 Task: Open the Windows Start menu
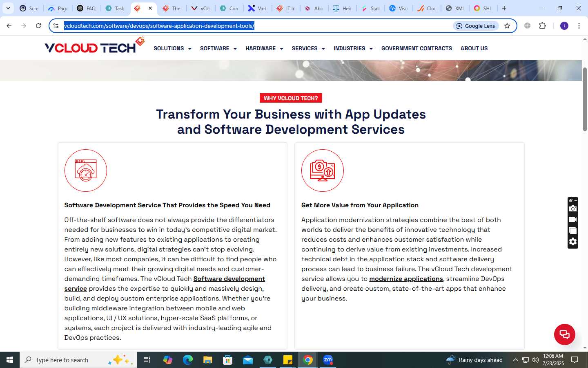[10, 360]
